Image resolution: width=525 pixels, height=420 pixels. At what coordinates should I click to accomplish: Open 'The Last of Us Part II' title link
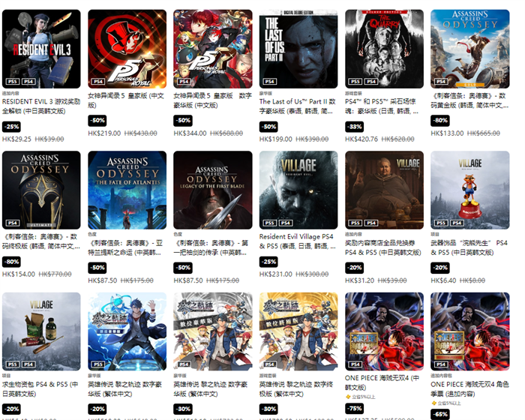click(297, 106)
